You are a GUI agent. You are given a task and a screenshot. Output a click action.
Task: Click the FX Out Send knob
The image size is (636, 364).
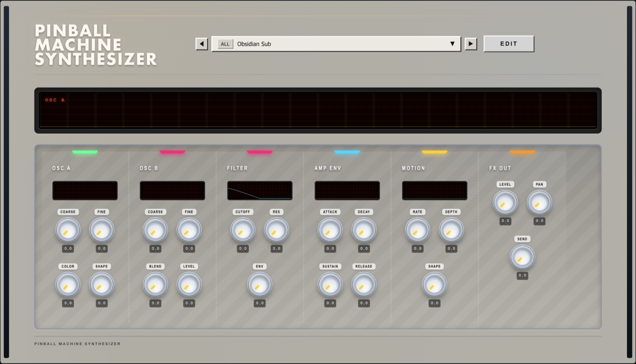pos(523,258)
